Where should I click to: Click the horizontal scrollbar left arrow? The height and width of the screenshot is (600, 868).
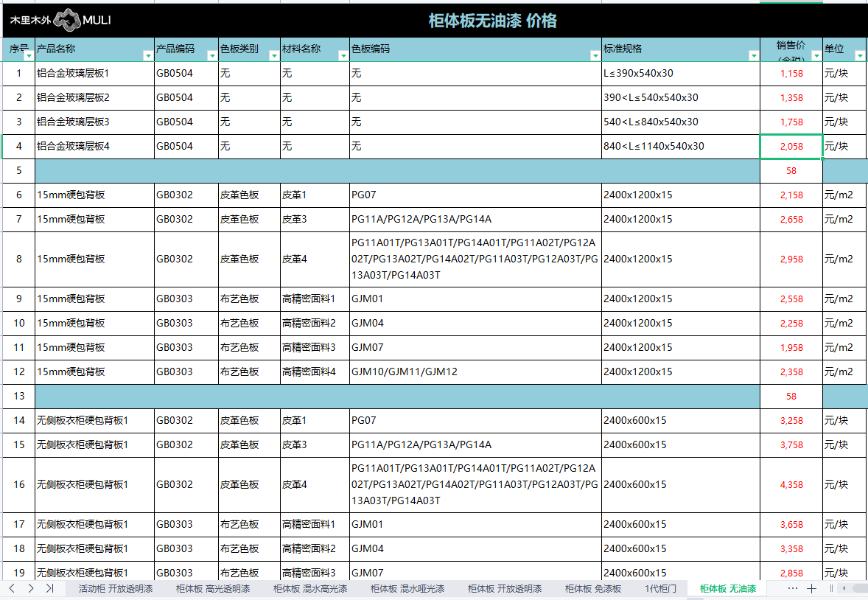(843, 588)
